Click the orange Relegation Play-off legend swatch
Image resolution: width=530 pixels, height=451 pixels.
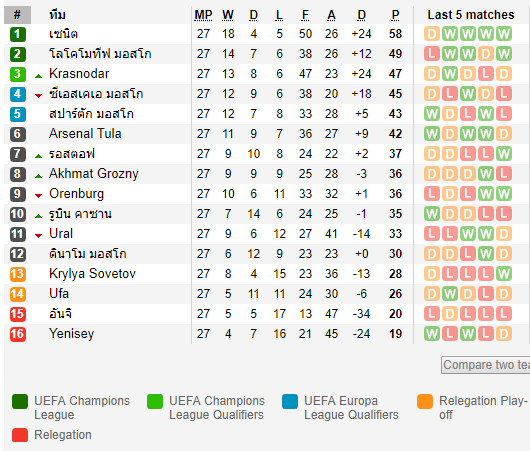pyautogui.click(x=425, y=402)
